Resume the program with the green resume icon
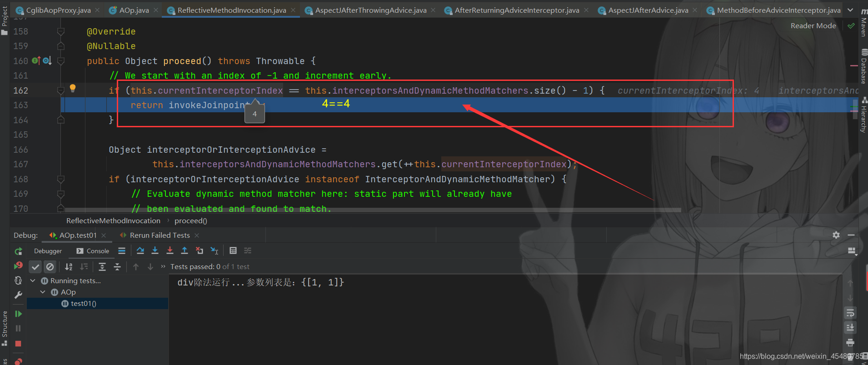868x365 pixels. 18,314
